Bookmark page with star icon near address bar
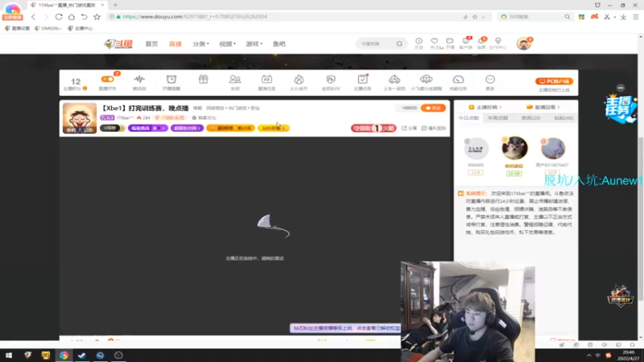This screenshot has width=644, height=362. [97, 17]
